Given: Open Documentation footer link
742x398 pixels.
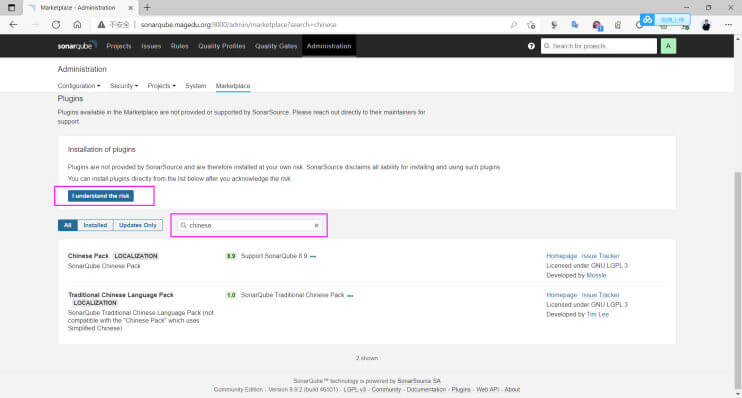Looking at the screenshot, I should click(426, 389).
